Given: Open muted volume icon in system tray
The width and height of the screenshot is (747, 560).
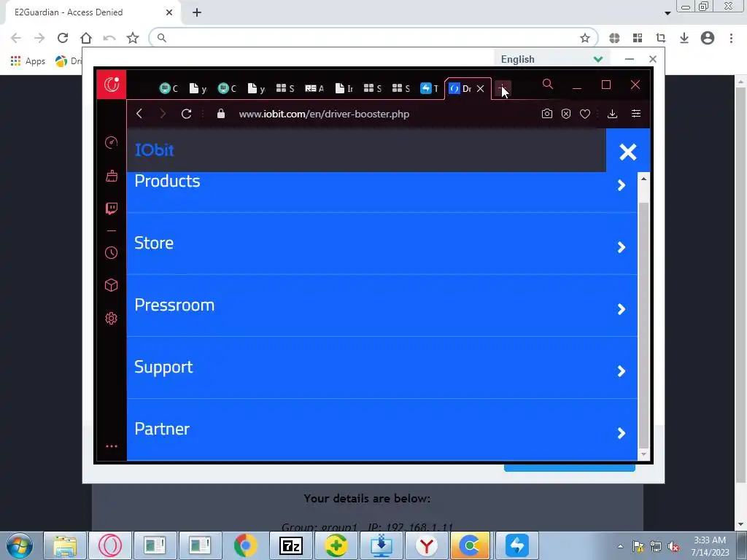Looking at the screenshot, I should point(673,547).
